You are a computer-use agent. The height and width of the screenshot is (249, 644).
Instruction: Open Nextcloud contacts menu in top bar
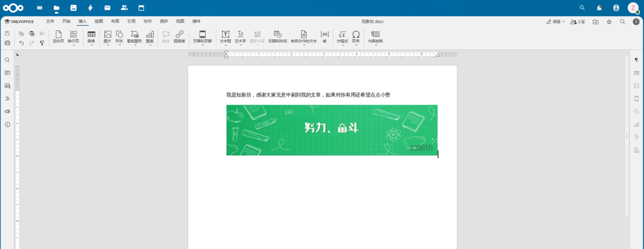pyautogui.click(x=615, y=8)
